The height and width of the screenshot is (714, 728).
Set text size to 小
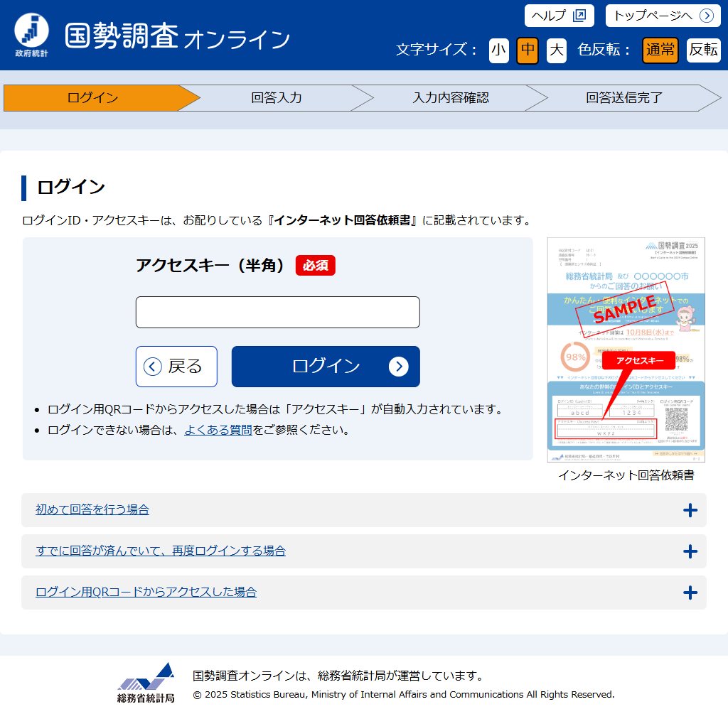499,50
